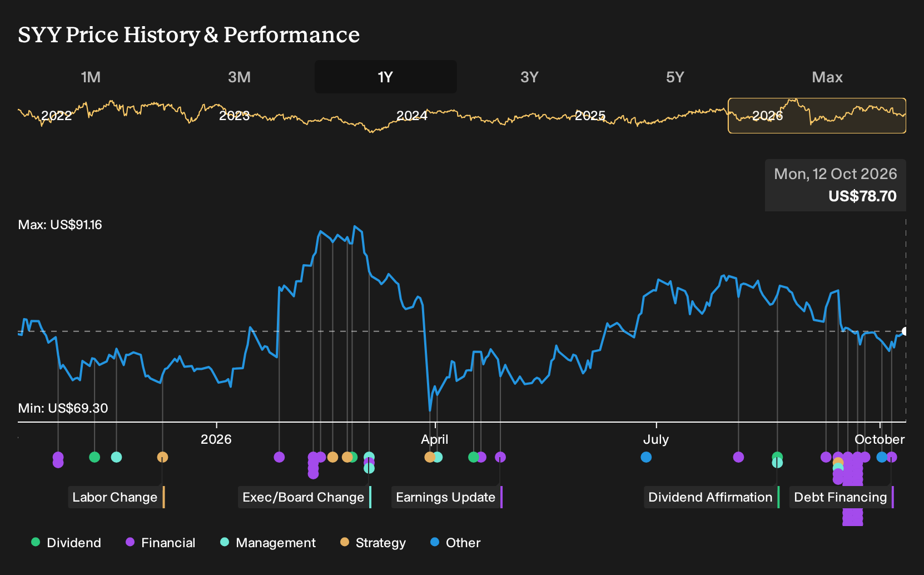The width and height of the screenshot is (924, 575).
Task: Click the orange Strategy dot above Labor Change
Action: 162,457
